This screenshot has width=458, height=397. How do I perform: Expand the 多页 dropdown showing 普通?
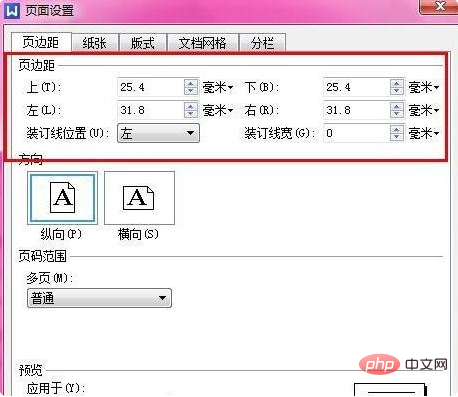pos(99,298)
